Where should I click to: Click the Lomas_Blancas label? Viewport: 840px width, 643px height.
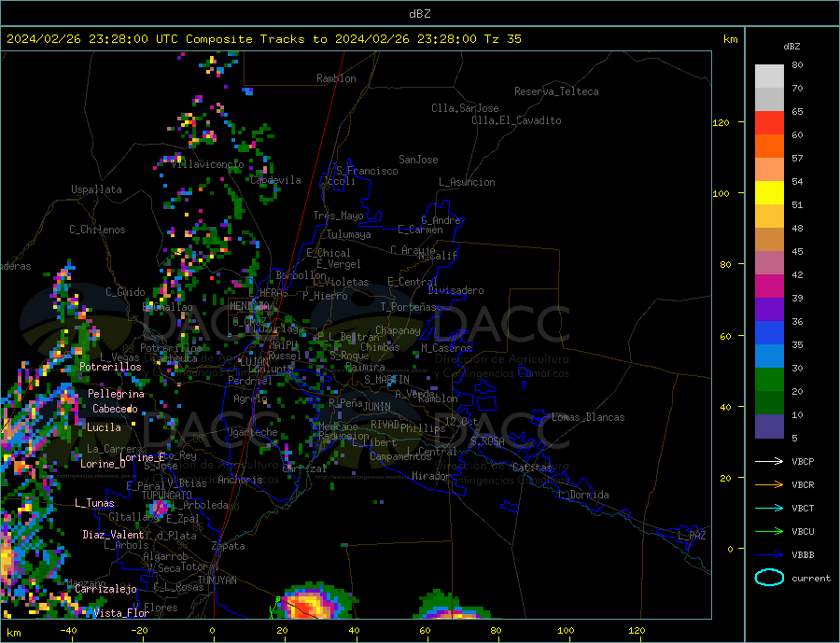(x=588, y=417)
